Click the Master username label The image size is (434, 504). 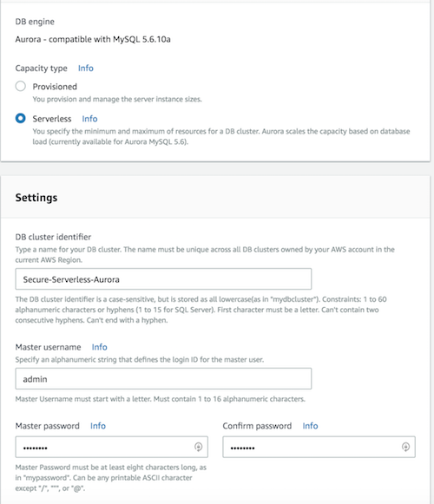coord(49,347)
